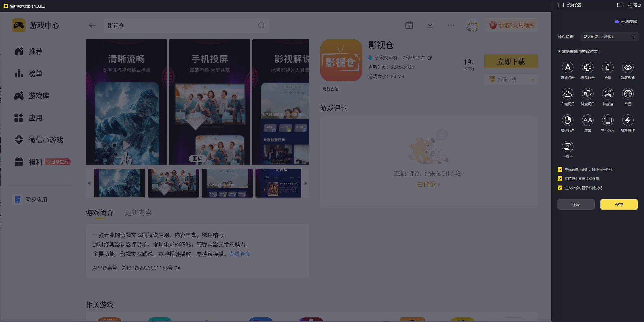Select the group-photo screenshot thumbnail
This screenshot has width=644, height=322.
click(x=173, y=183)
